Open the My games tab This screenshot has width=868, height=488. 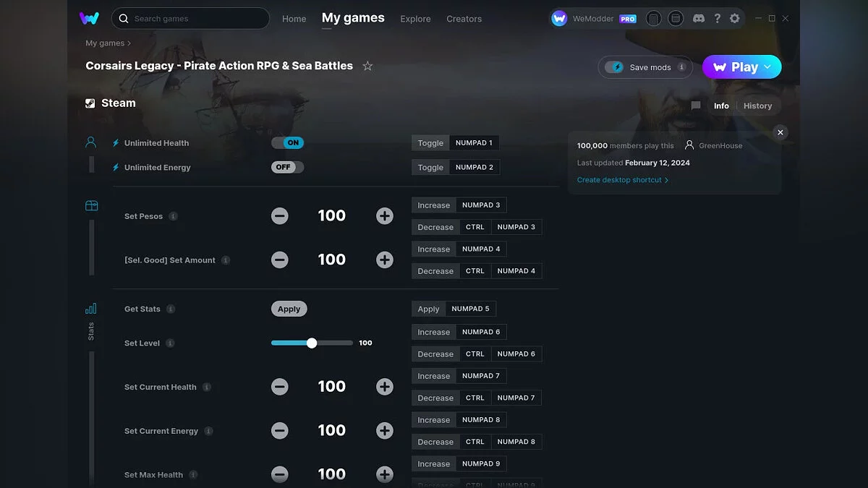(353, 18)
